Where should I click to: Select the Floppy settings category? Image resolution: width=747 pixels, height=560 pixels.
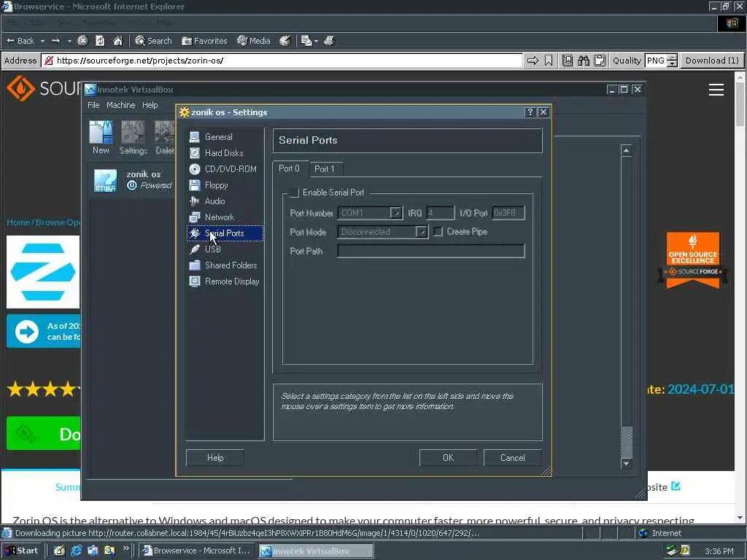tap(216, 185)
